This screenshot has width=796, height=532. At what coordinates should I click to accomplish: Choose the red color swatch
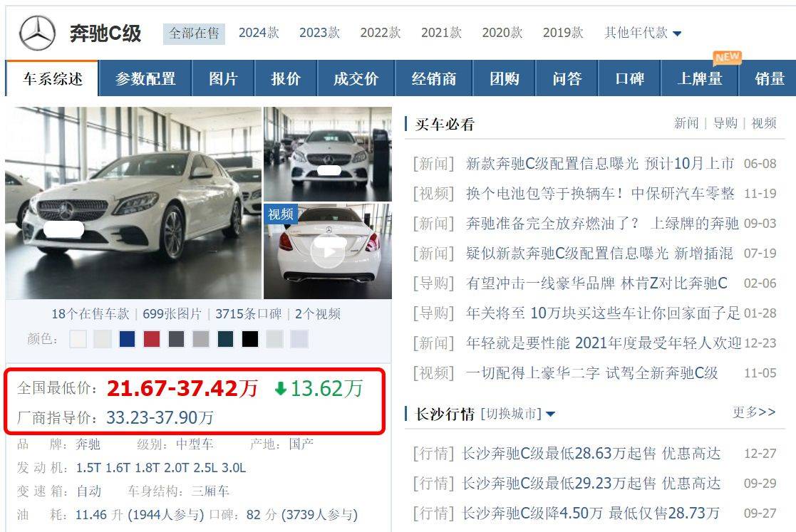tap(152, 339)
